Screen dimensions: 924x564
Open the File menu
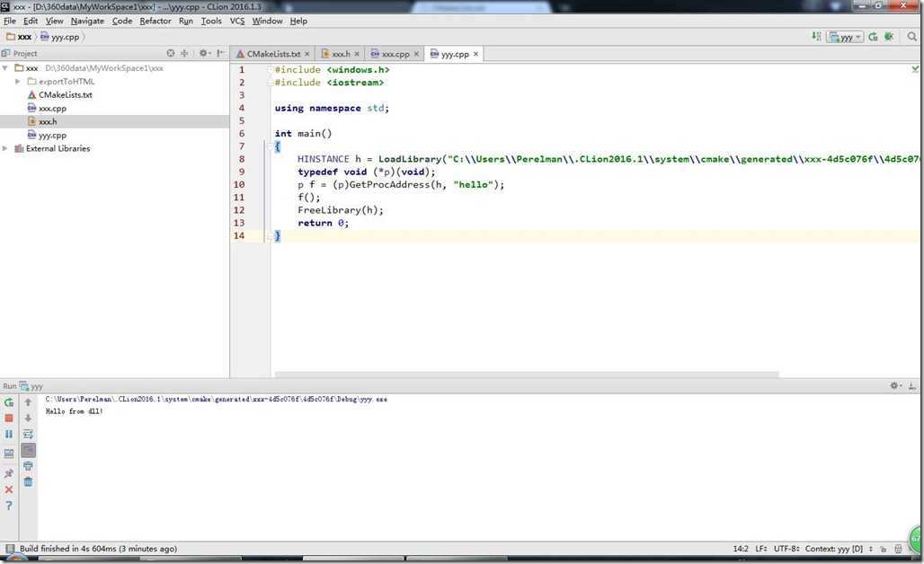pos(9,21)
